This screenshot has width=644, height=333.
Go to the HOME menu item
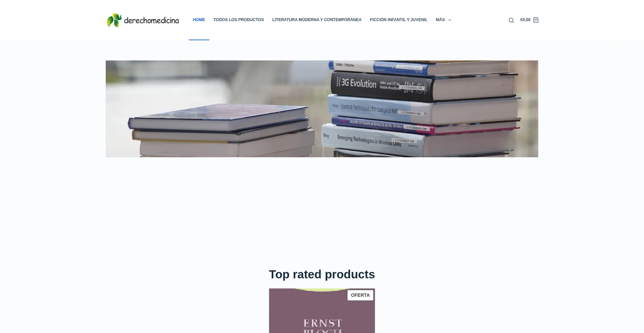[x=199, y=20]
